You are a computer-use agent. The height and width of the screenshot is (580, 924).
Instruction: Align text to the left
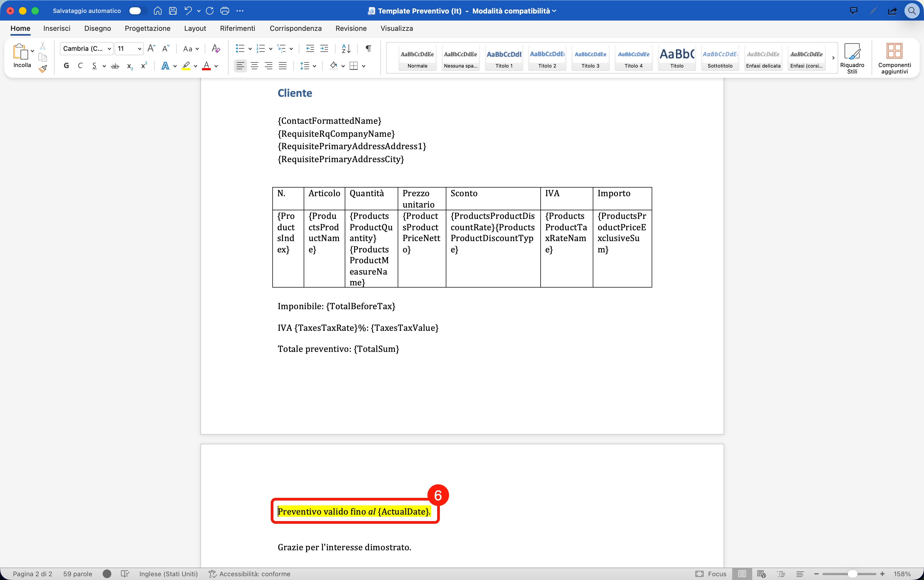point(240,66)
